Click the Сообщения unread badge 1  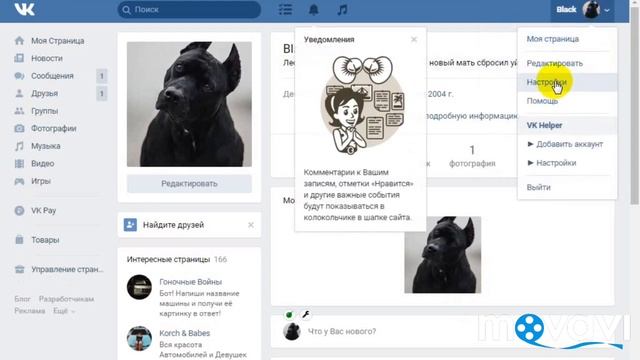(x=102, y=76)
